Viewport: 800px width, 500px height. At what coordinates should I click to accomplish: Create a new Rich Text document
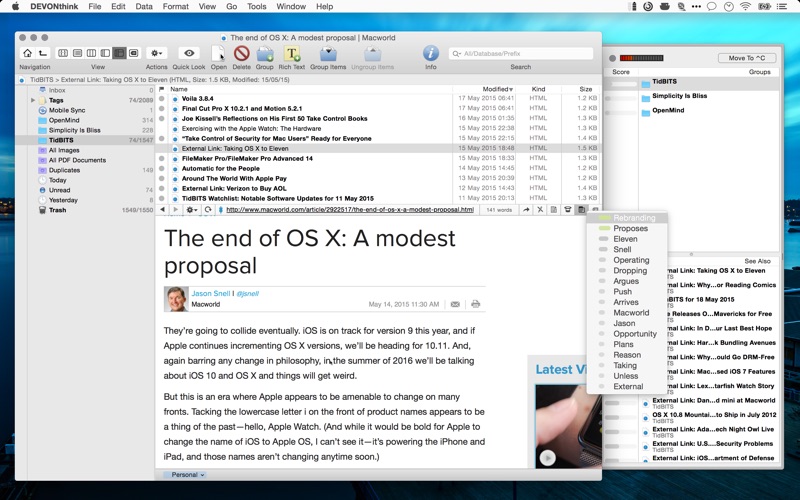[x=292, y=53]
